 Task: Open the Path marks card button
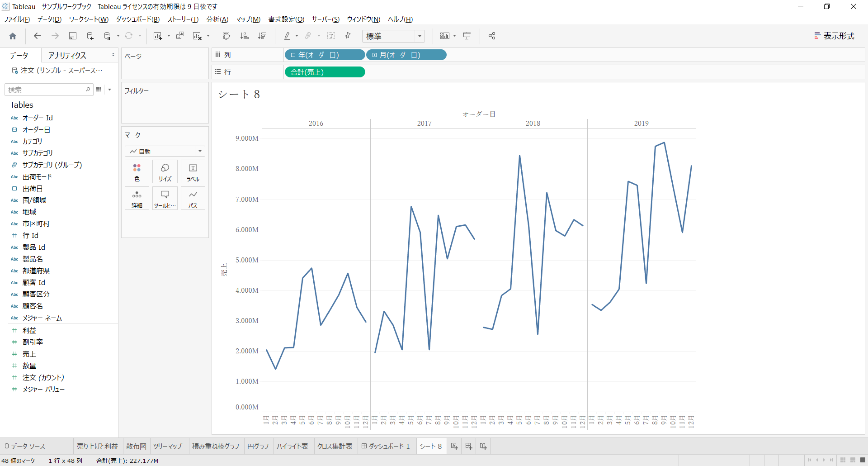coord(193,199)
